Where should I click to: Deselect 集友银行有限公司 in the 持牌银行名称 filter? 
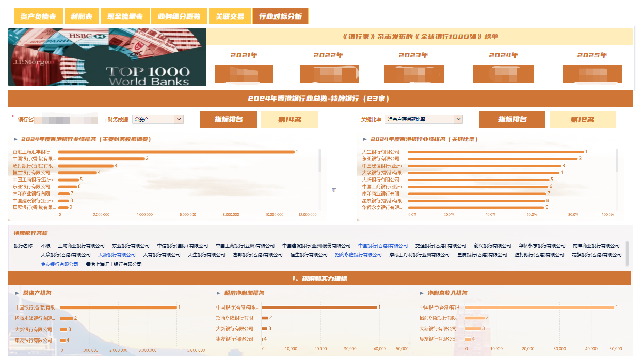(x=60, y=264)
